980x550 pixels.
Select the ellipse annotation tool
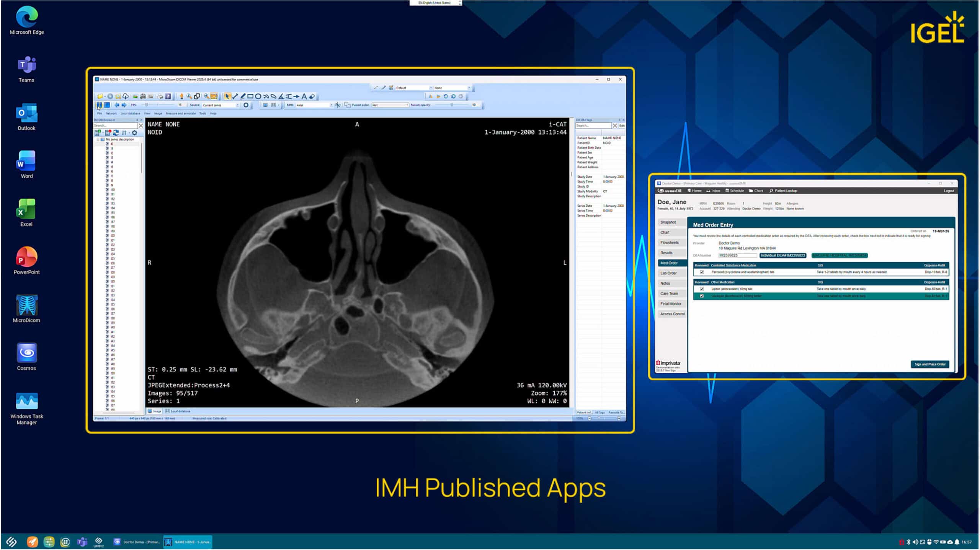pyautogui.click(x=258, y=96)
